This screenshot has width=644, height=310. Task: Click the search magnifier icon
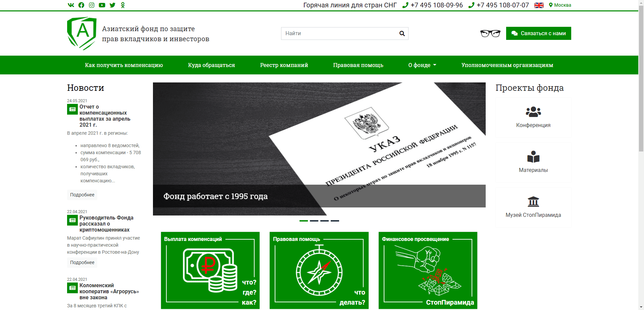(x=402, y=33)
